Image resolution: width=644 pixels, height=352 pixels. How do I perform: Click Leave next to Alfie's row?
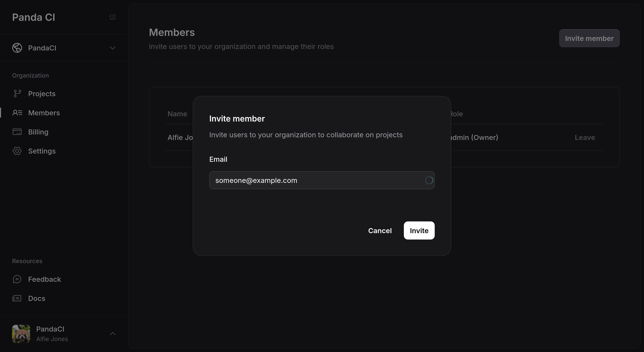pos(585,137)
